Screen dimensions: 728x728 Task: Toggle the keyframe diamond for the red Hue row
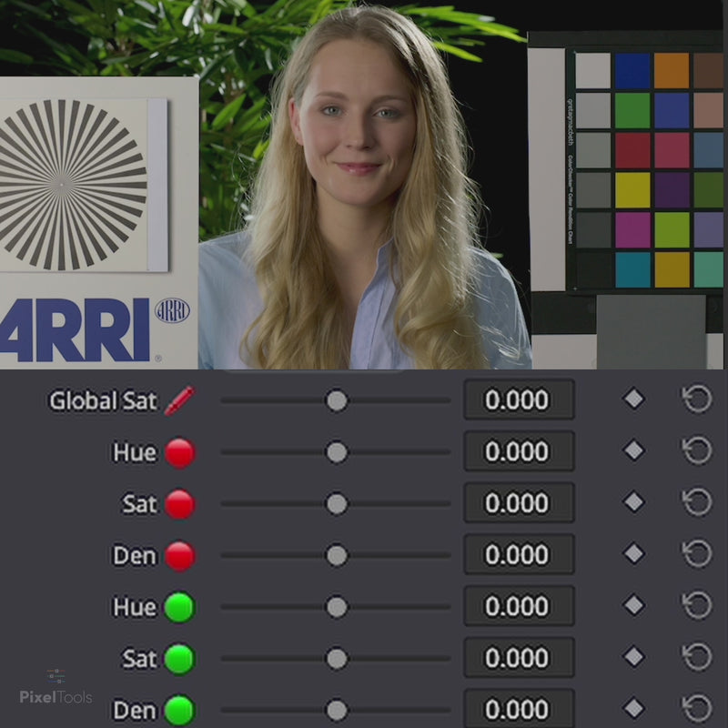(633, 451)
